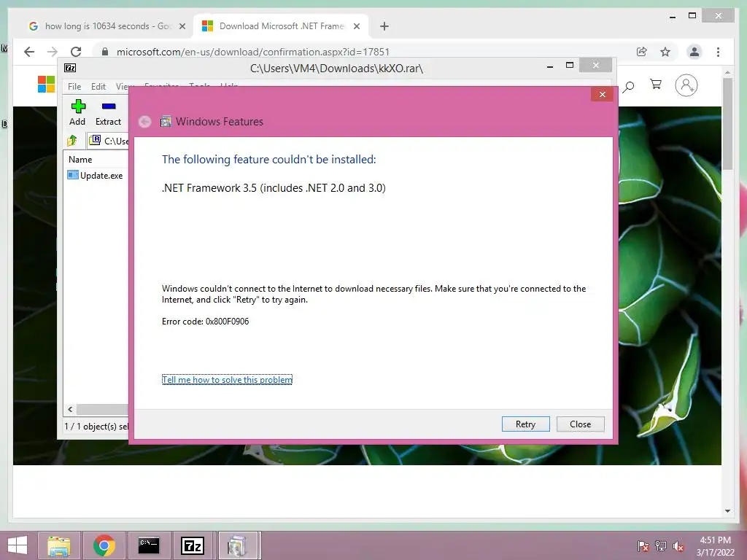747x560 pixels.
Task: Click the 7-Zip icon in the taskbar
Action: pos(193,545)
